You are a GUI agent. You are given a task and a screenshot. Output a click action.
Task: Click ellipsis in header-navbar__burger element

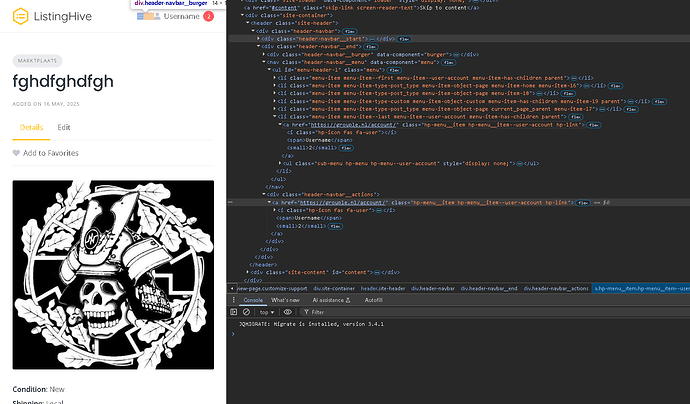(456, 55)
